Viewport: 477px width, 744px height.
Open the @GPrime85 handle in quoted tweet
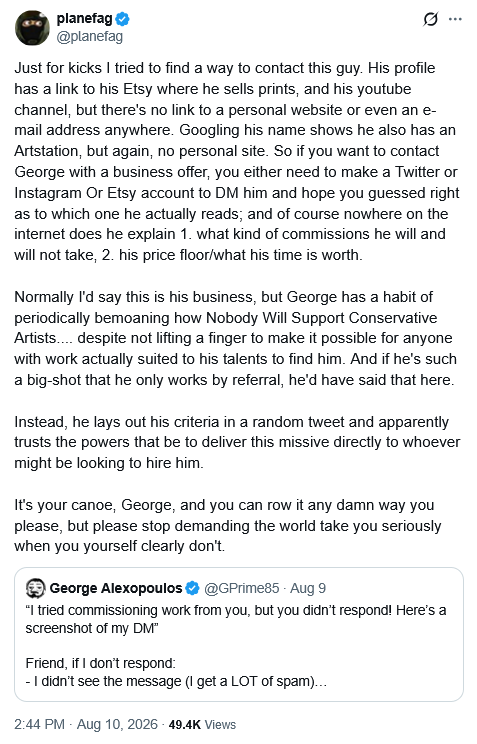242,588
